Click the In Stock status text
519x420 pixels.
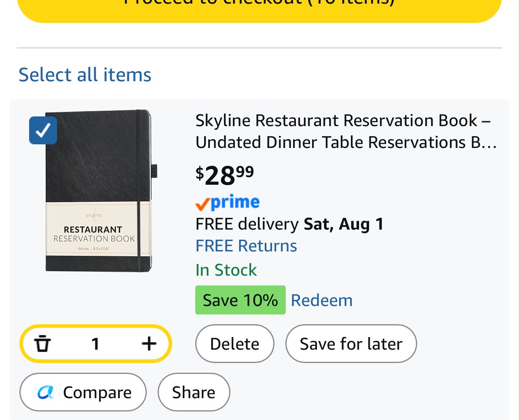tap(226, 270)
